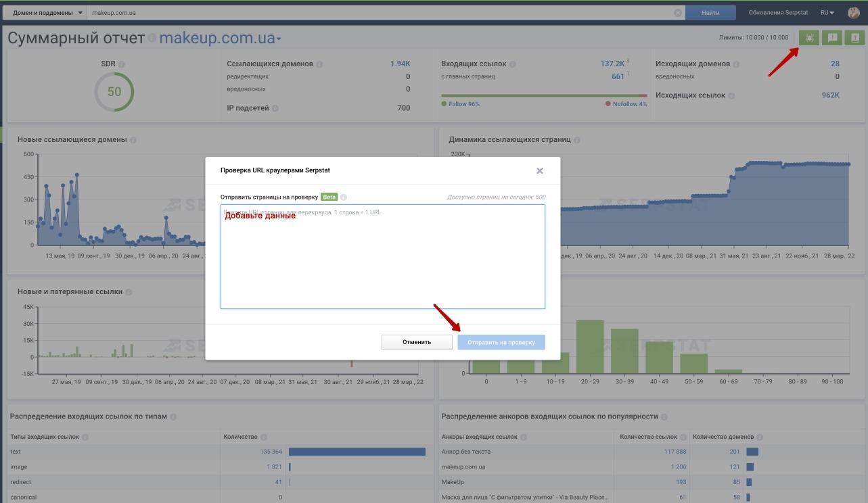Show info icon for Типы входящих ссылок column
868x503 pixels.
(x=84, y=437)
